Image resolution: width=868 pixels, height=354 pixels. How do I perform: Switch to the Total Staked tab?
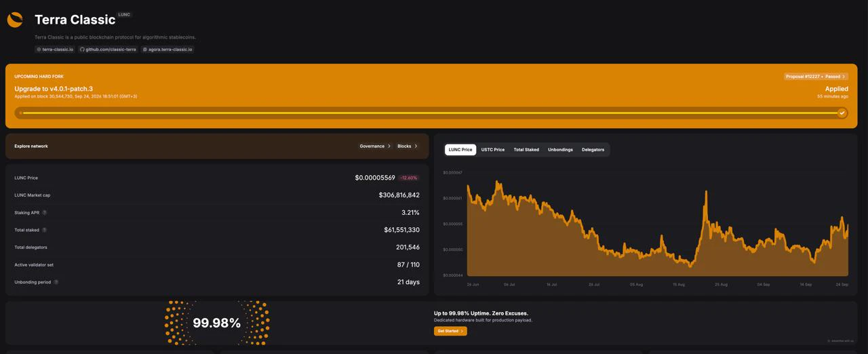[x=526, y=149]
